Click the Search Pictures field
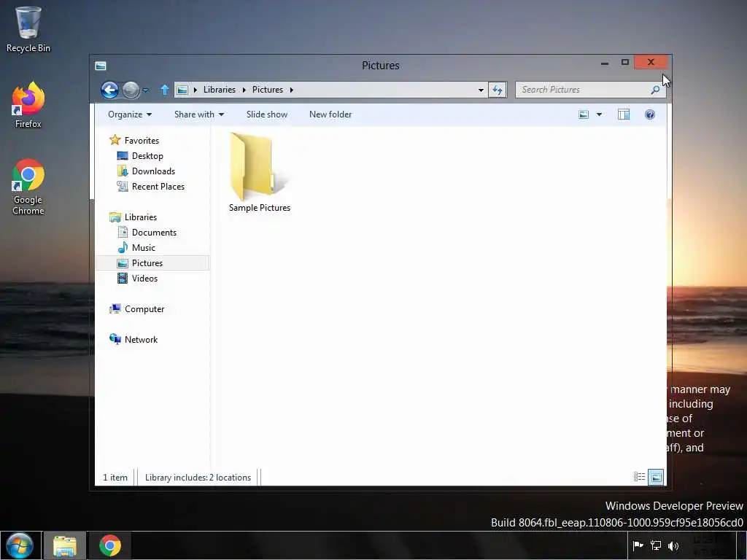The width and height of the screenshot is (747, 560). (x=590, y=90)
